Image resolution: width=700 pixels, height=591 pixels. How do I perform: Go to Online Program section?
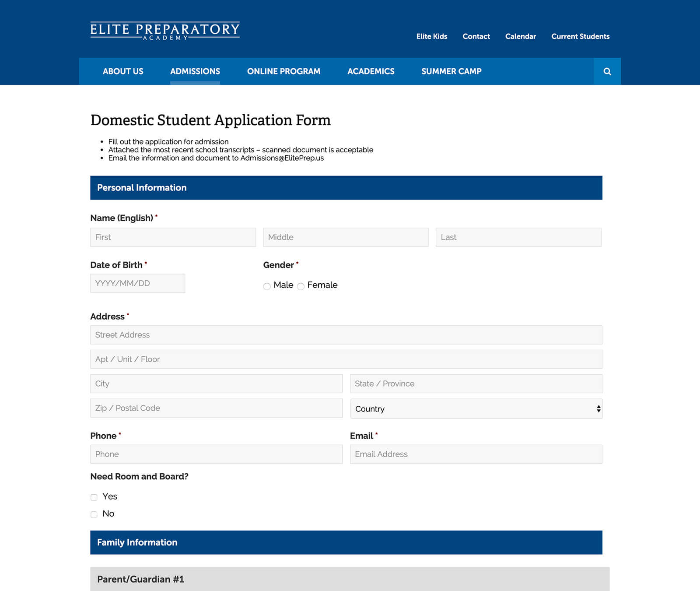point(283,71)
